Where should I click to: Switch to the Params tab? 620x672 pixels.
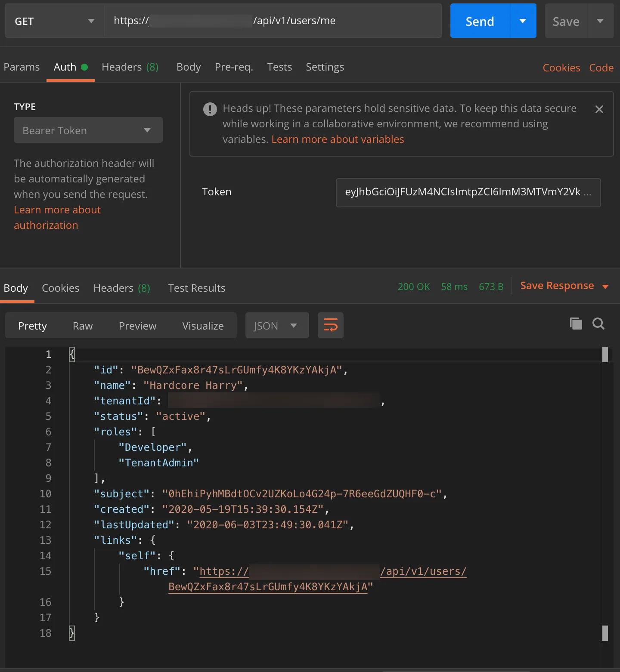coord(22,67)
